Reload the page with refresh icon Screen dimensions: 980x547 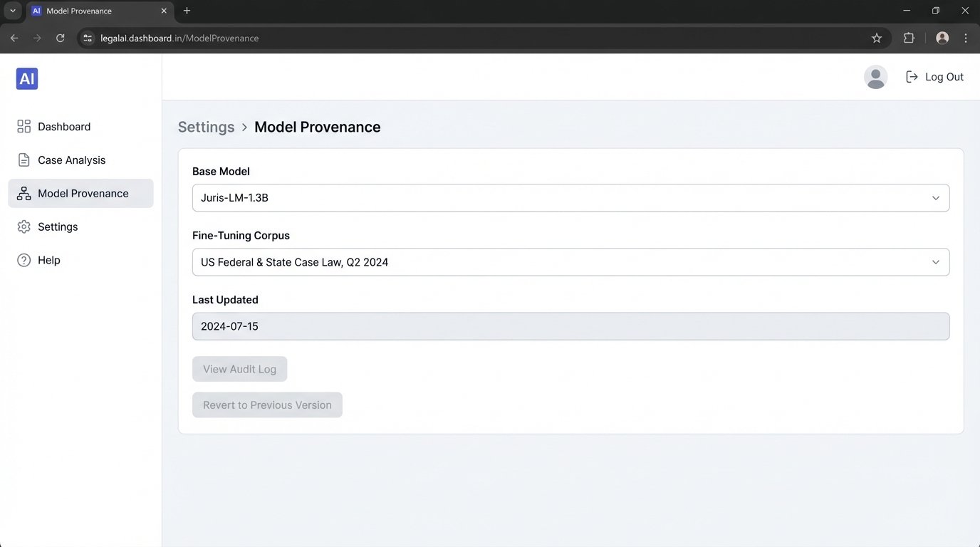(x=61, y=38)
